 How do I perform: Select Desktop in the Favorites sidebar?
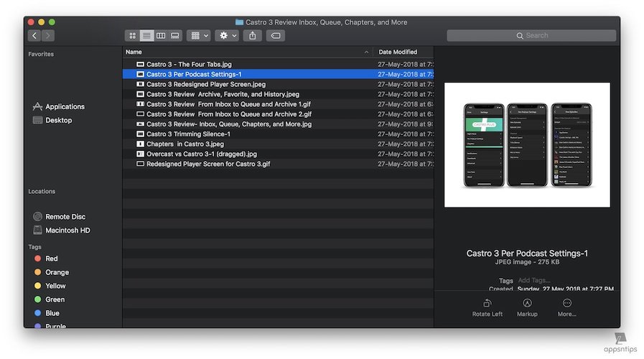[x=58, y=121]
